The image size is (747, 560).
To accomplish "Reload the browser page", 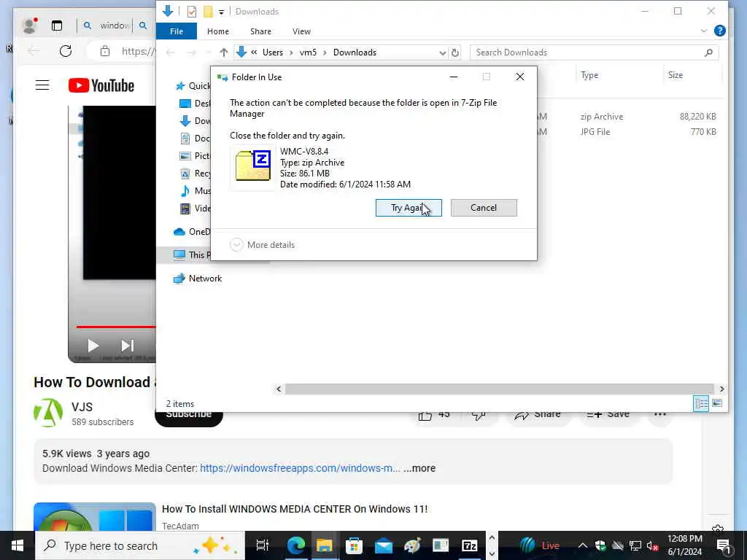I will coord(66,51).
